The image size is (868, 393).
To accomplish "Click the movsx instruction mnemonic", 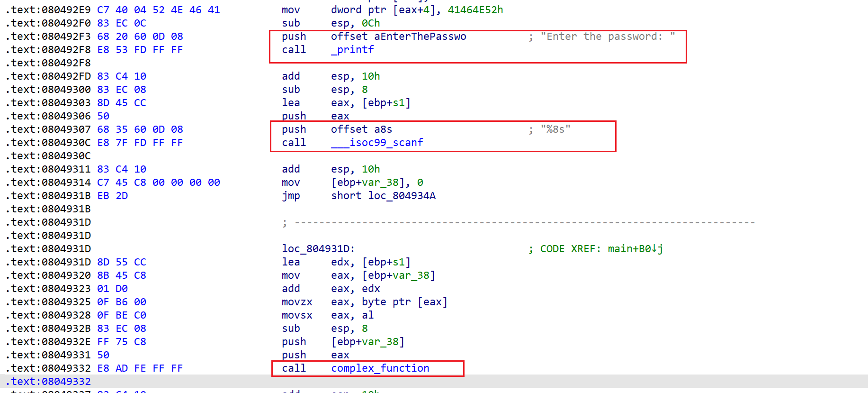I will 297,315.
